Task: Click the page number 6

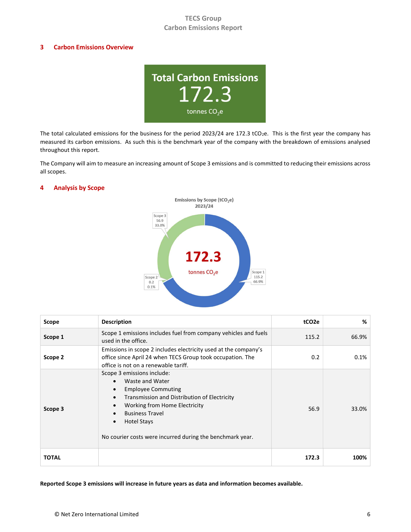Action: click(368, 514)
